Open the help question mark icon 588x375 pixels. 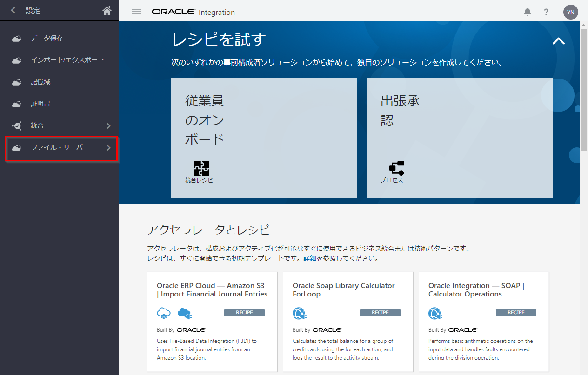[x=546, y=12]
